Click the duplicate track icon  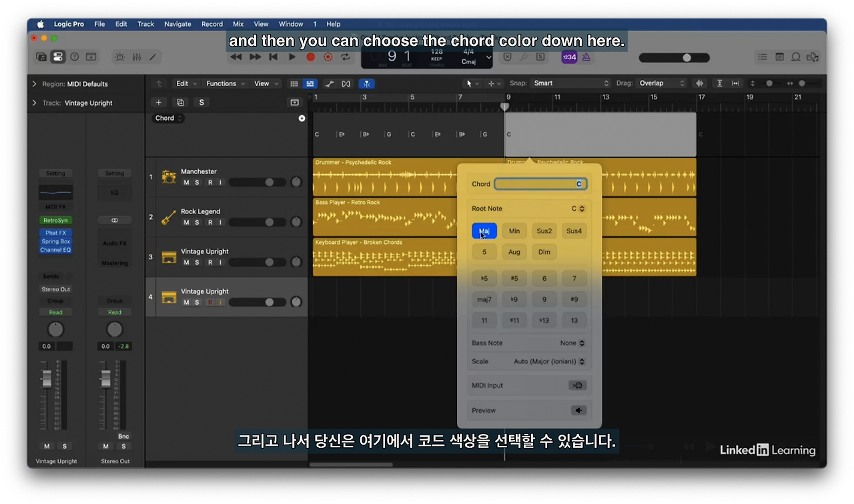[x=180, y=102]
